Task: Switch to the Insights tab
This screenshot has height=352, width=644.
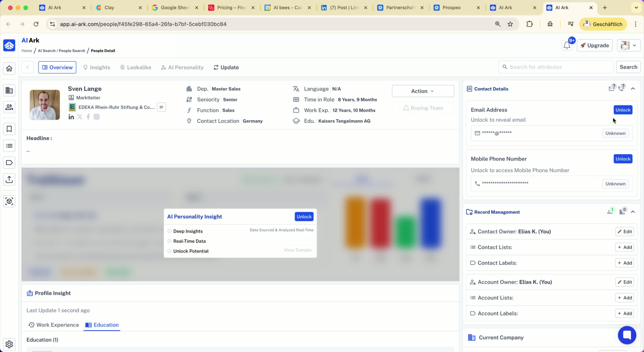Action: click(96, 67)
